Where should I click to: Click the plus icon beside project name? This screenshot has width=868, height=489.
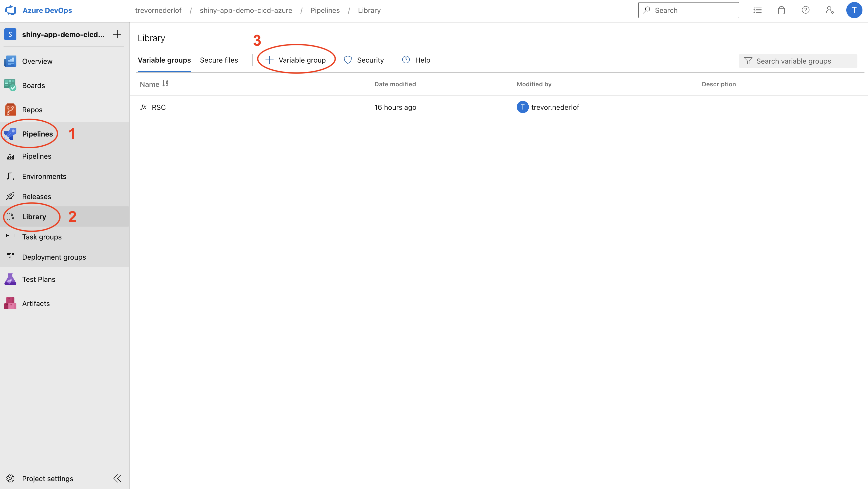117,34
